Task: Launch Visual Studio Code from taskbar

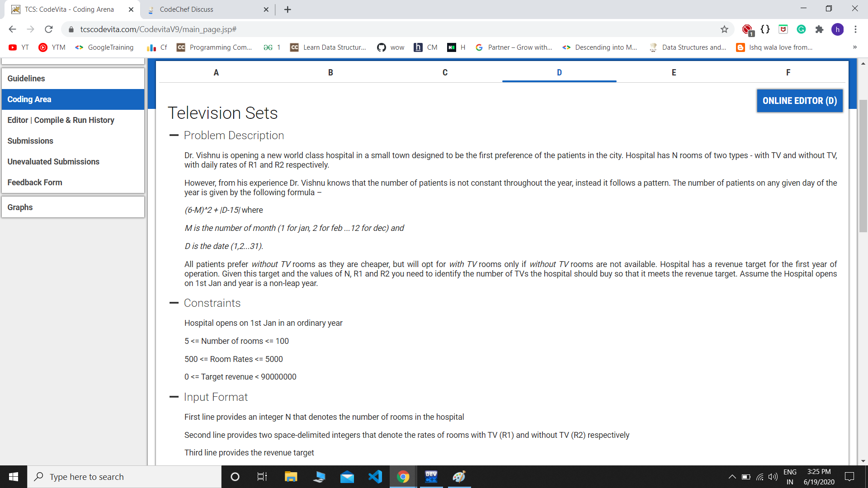Action: click(375, 477)
